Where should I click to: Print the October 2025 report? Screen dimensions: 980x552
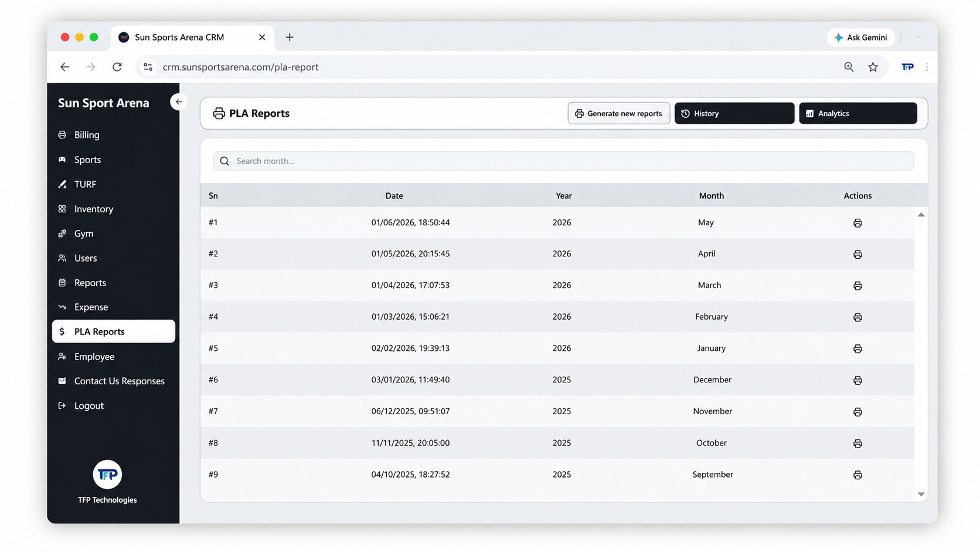857,443
